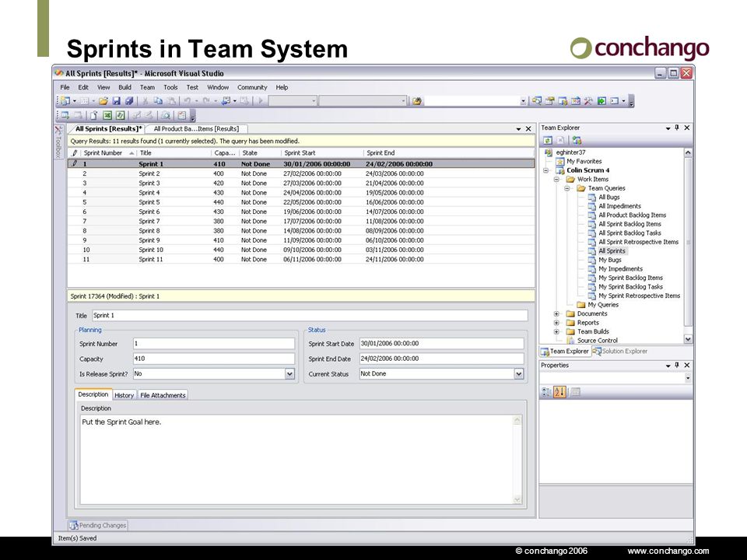
Task: Click the Cut scissors icon
Action: [146, 101]
